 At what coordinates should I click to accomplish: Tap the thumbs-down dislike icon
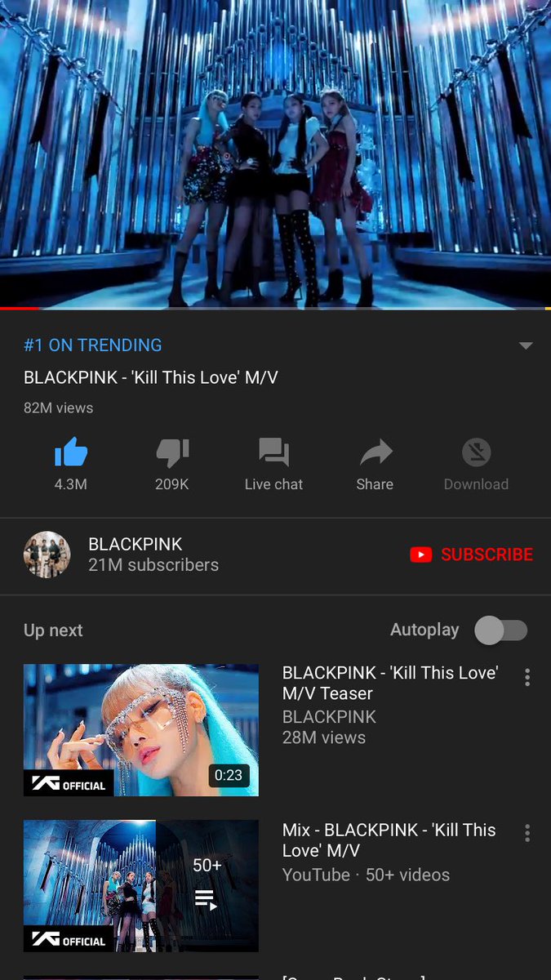(172, 452)
